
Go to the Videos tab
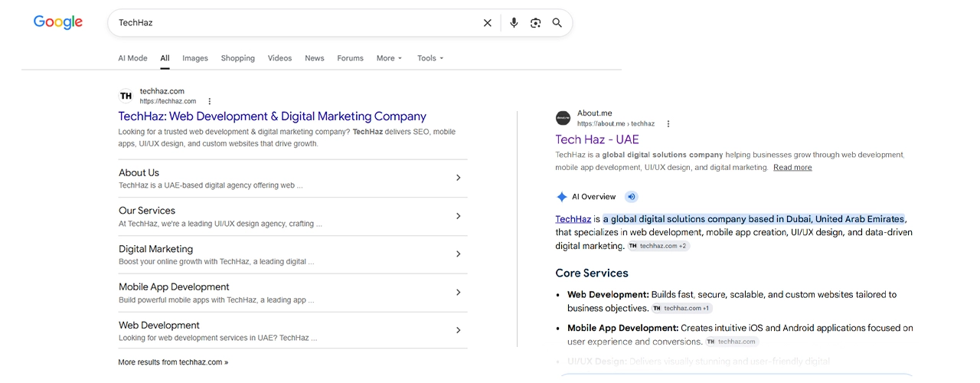point(279,58)
